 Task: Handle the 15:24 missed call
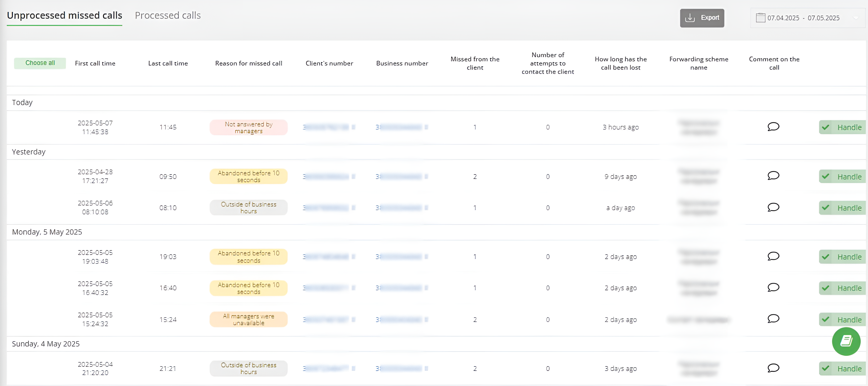[x=843, y=320]
